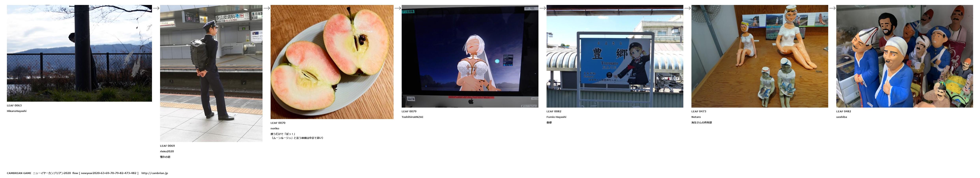This screenshot has width=980, height=178.
Task: View the diver figurines on wooden shelf
Action: pos(759,56)
